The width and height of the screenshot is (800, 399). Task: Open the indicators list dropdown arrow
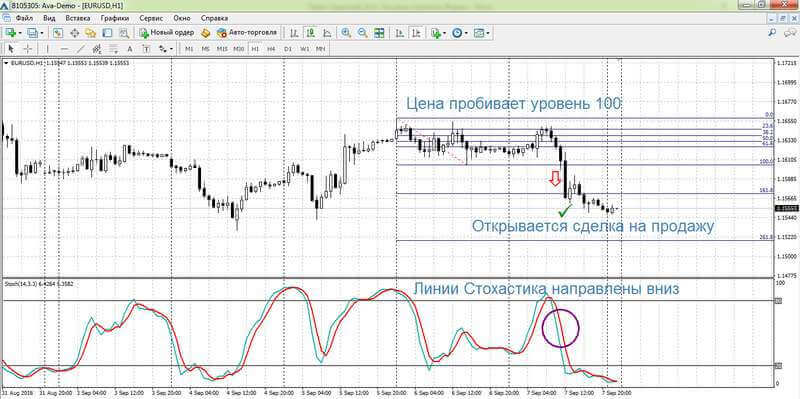444,33
